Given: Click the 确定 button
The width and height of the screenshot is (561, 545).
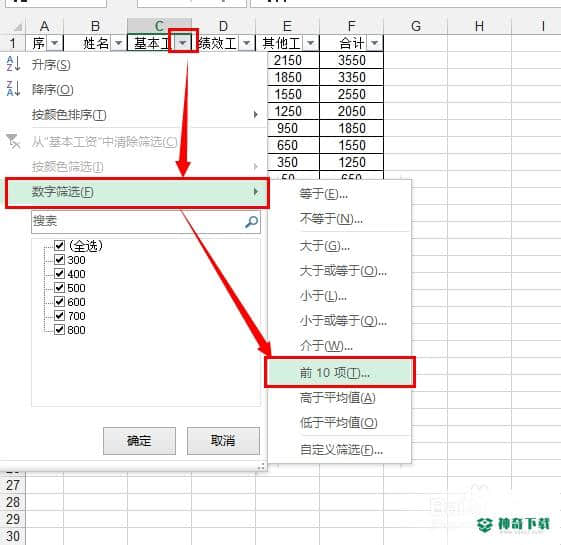Looking at the screenshot, I should tap(139, 441).
